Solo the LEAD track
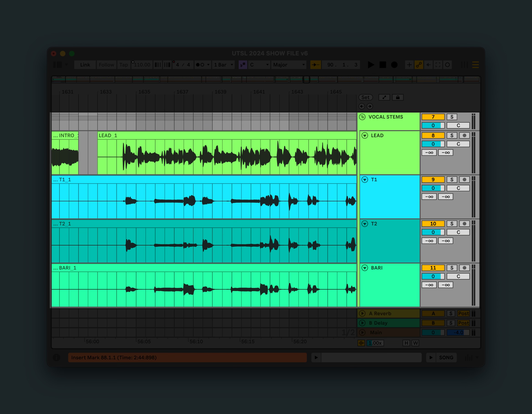Viewport: 532px width, 414px height. (452, 135)
